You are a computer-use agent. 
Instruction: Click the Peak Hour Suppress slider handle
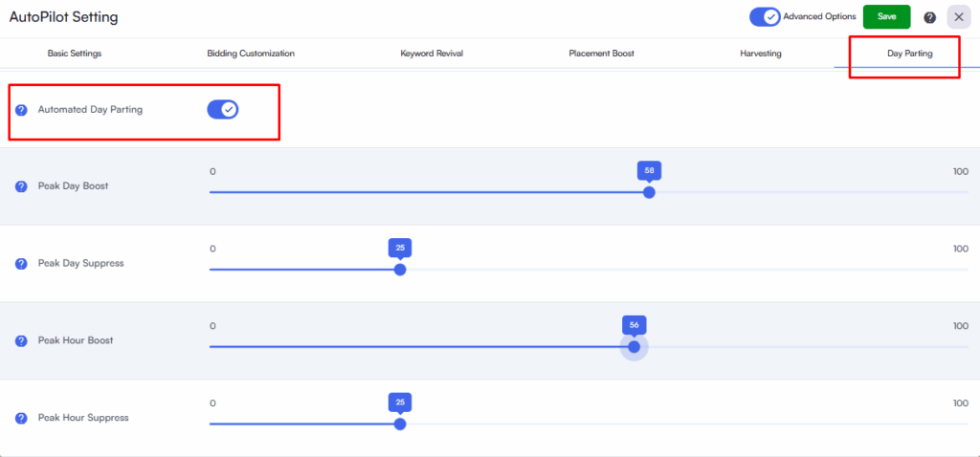[400, 424]
